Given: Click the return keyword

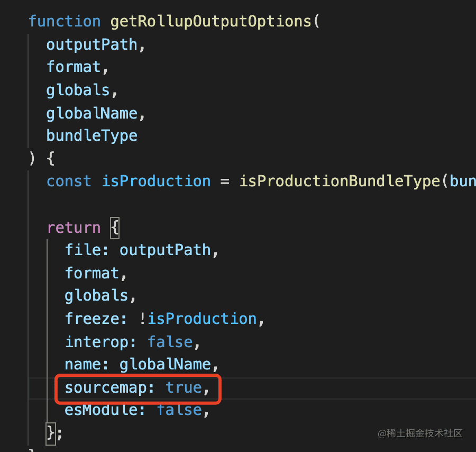Looking at the screenshot, I should (x=74, y=228).
